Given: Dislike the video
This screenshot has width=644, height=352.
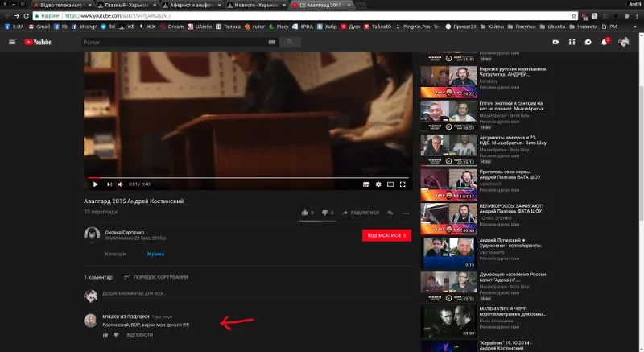Looking at the screenshot, I should [328, 213].
